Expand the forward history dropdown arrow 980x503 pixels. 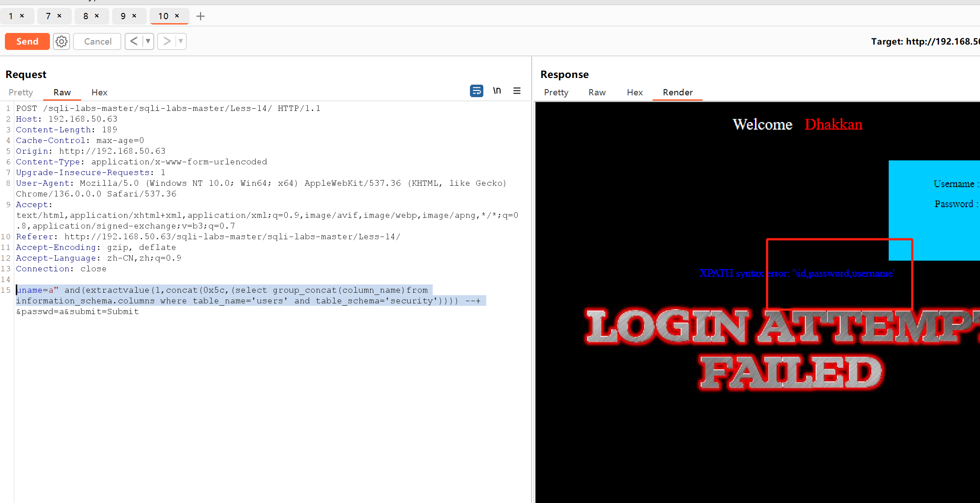[x=180, y=41]
